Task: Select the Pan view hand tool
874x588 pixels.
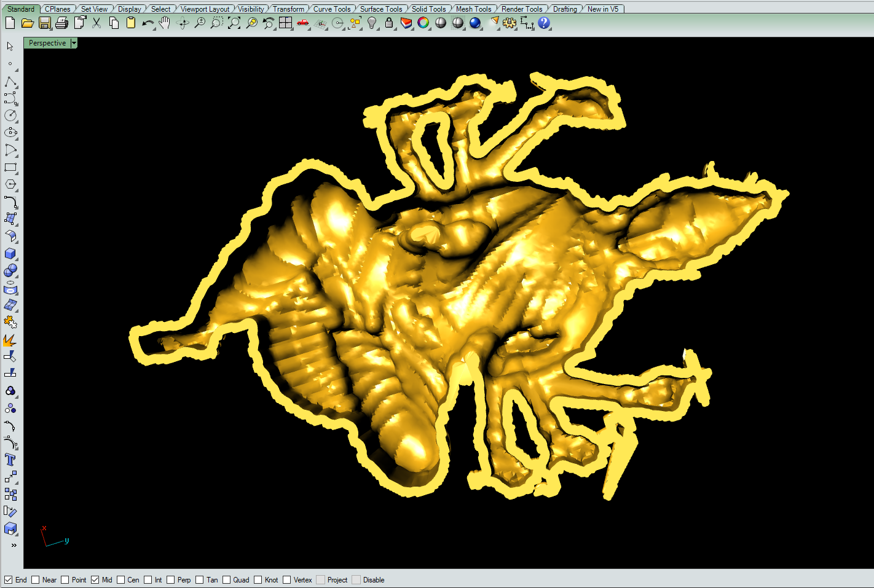Action: (x=165, y=23)
